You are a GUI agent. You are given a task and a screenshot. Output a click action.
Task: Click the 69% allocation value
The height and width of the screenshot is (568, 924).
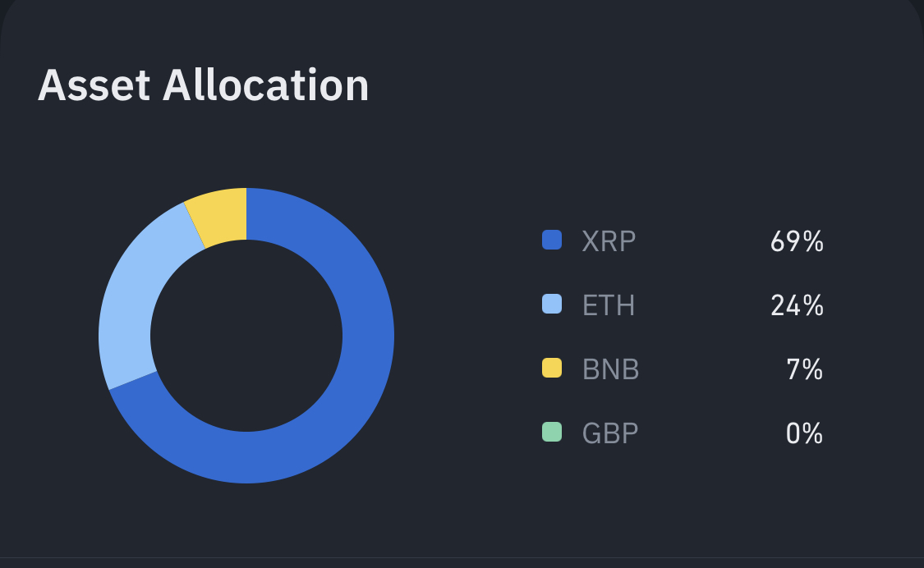point(797,241)
